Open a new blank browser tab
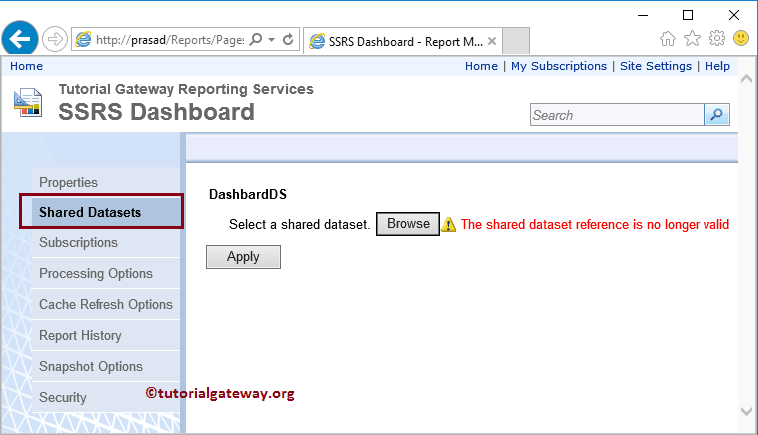Viewport: 758px width, 435px height. pyautogui.click(x=516, y=41)
